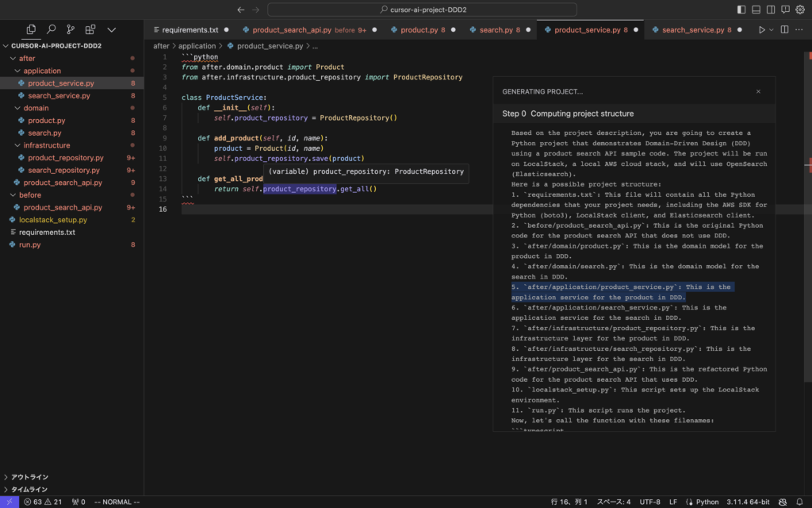Click breadcrumb 'after'
Screen dimensions: 812x508
pyautogui.click(x=161, y=46)
